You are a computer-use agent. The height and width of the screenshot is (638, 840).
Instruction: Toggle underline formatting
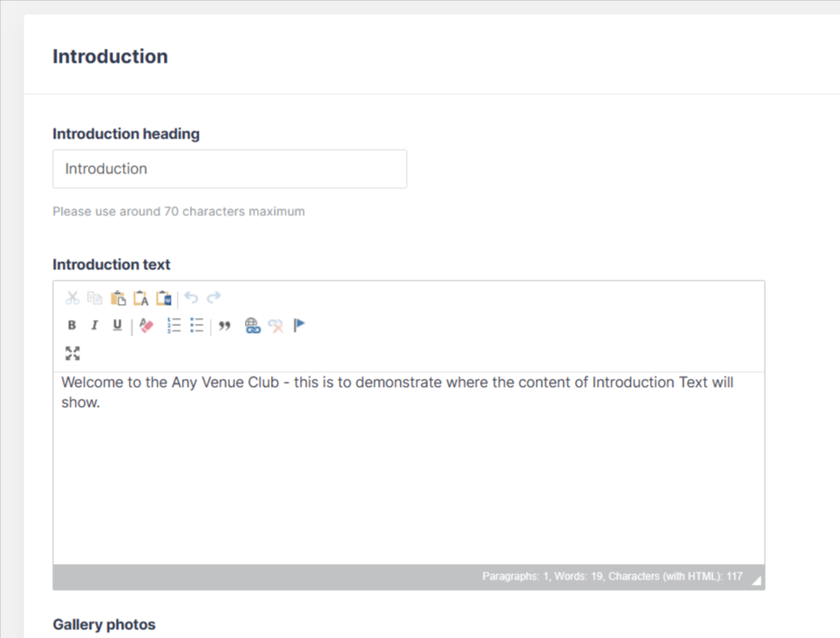118,326
